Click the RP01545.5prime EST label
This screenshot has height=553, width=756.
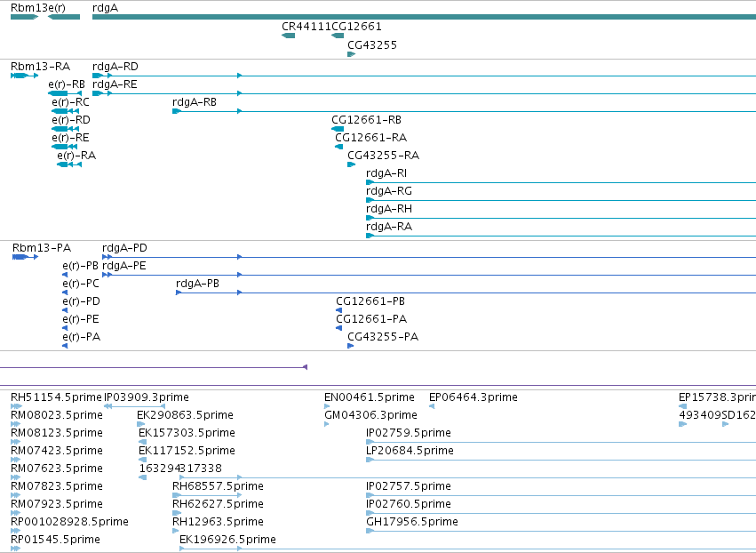55,541
